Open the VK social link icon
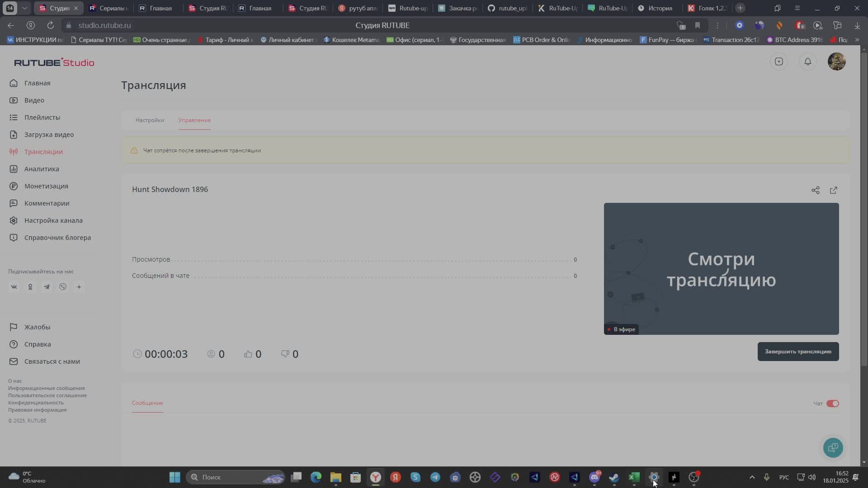 click(x=14, y=287)
